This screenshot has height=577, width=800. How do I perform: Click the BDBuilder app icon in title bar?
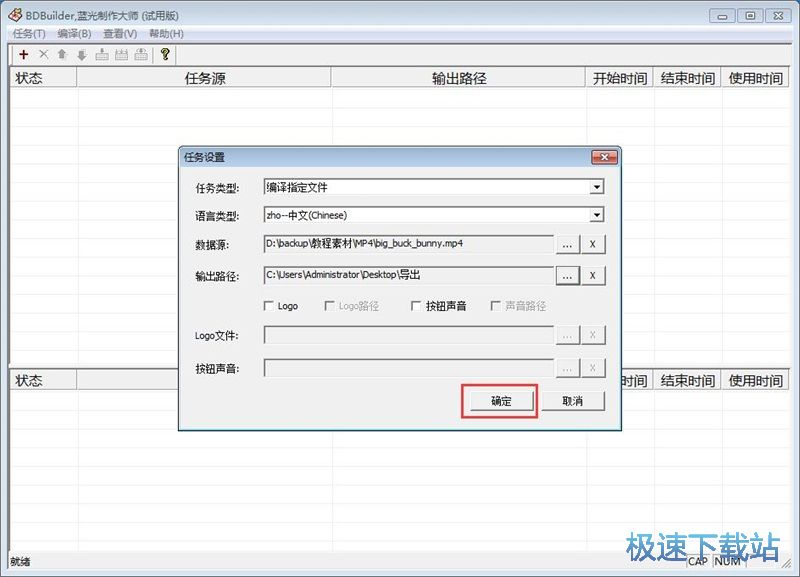tap(15, 15)
